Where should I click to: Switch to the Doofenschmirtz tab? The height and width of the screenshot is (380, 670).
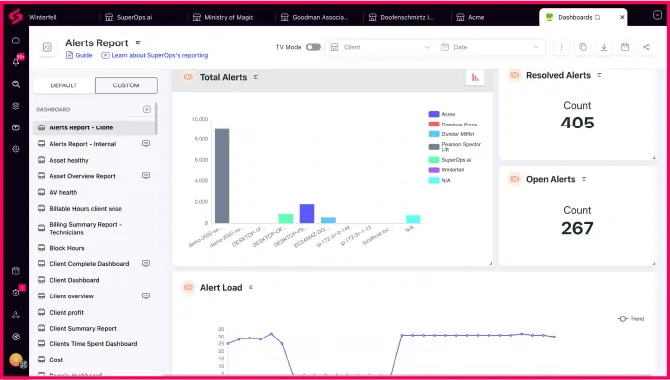tap(402, 18)
